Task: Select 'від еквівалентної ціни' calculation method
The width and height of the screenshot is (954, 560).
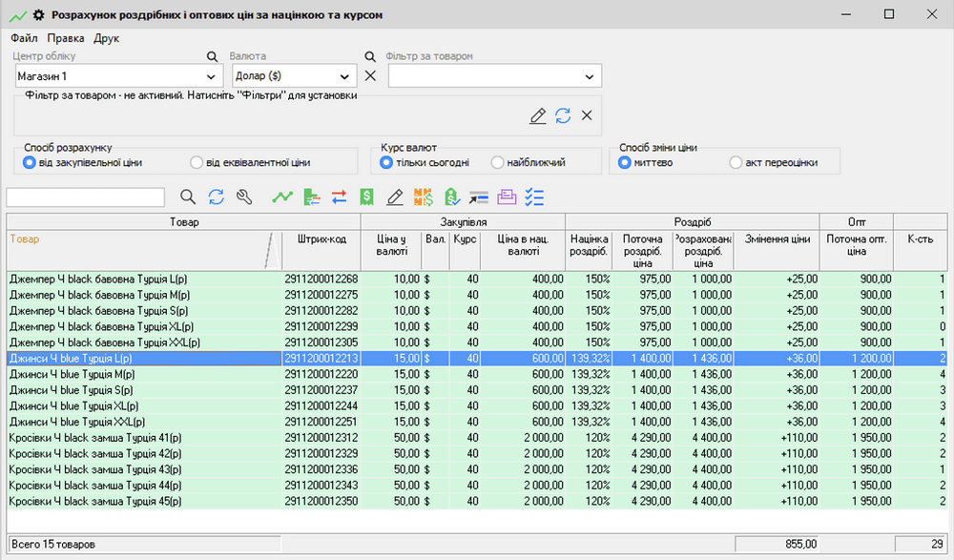Action: click(197, 163)
